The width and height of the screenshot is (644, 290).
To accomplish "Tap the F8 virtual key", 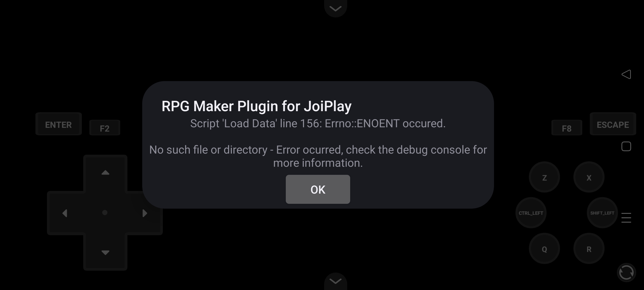I will click(567, 128).
